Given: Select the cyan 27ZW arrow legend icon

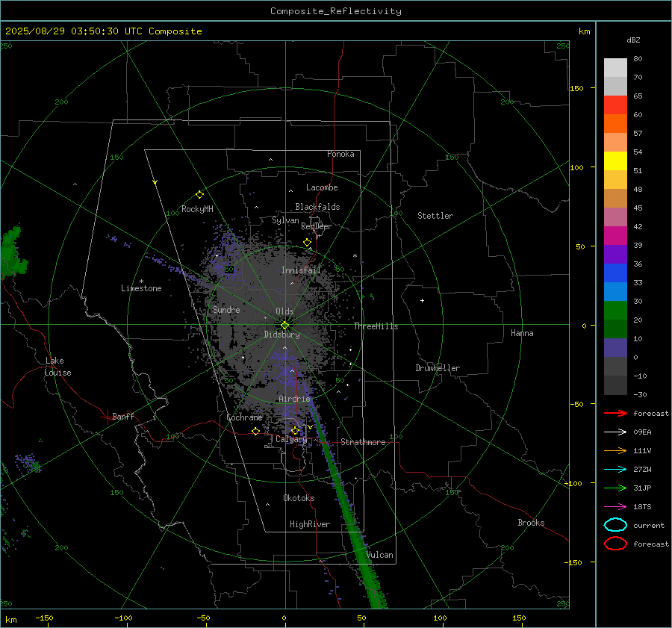Looking at the screenshot, I should (615, 470).
